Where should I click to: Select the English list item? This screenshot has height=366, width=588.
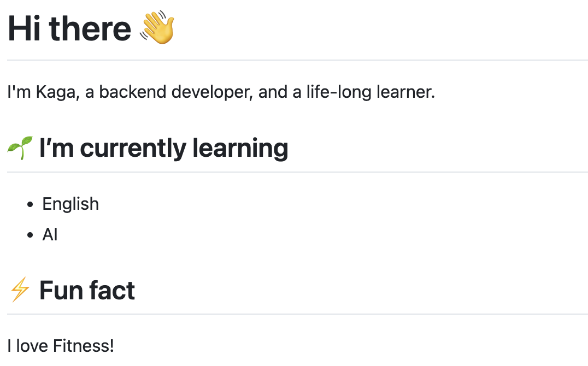click(x=70, y=204)
